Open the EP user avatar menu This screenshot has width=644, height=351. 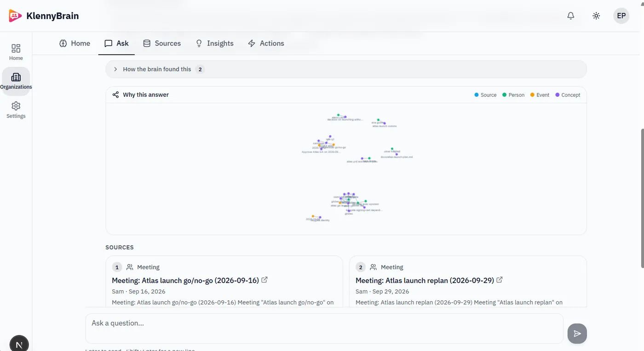point(621,16)
